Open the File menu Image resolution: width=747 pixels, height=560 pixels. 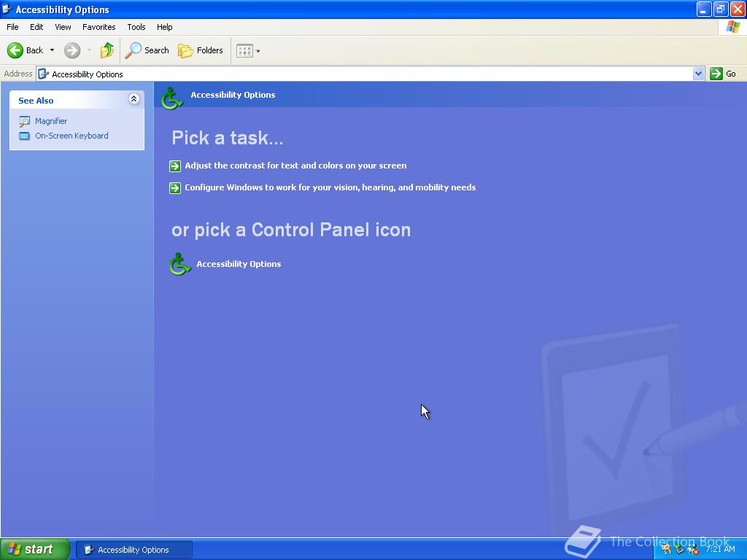tap(12, 27)
